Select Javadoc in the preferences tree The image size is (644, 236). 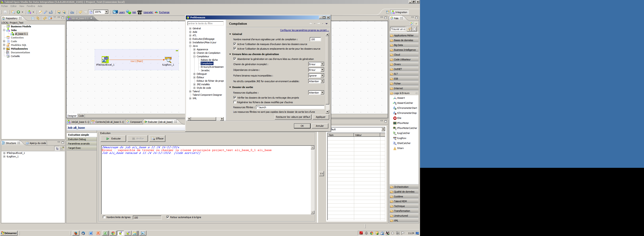point(205,70)
